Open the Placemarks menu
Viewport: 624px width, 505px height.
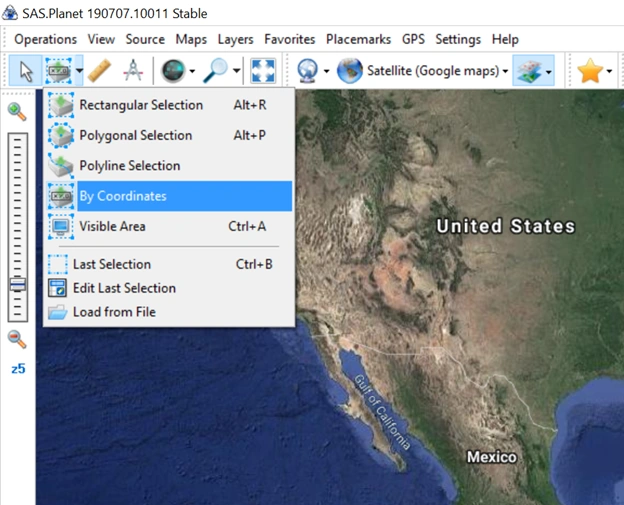tap(359, 39)
